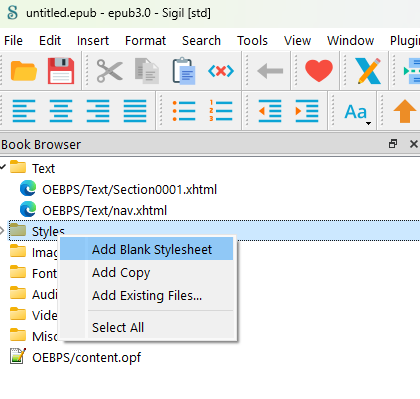Select the Video folder

point(33,315)
